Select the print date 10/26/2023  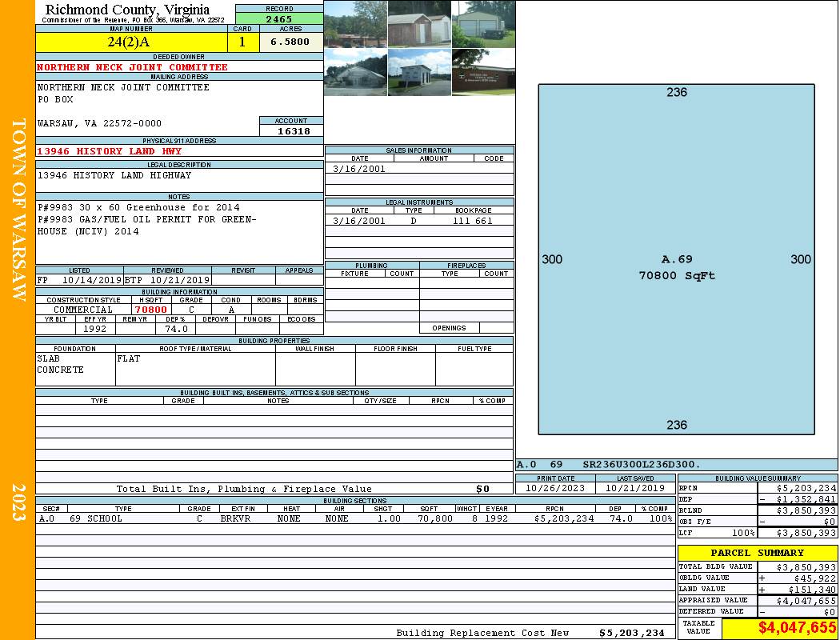pyautogui.click(x=555, y=488)
